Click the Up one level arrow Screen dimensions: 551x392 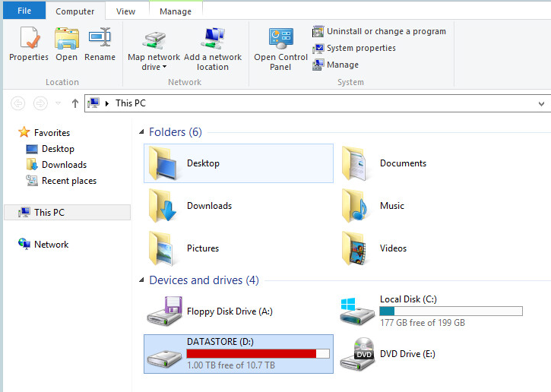(x=74, y=103)
